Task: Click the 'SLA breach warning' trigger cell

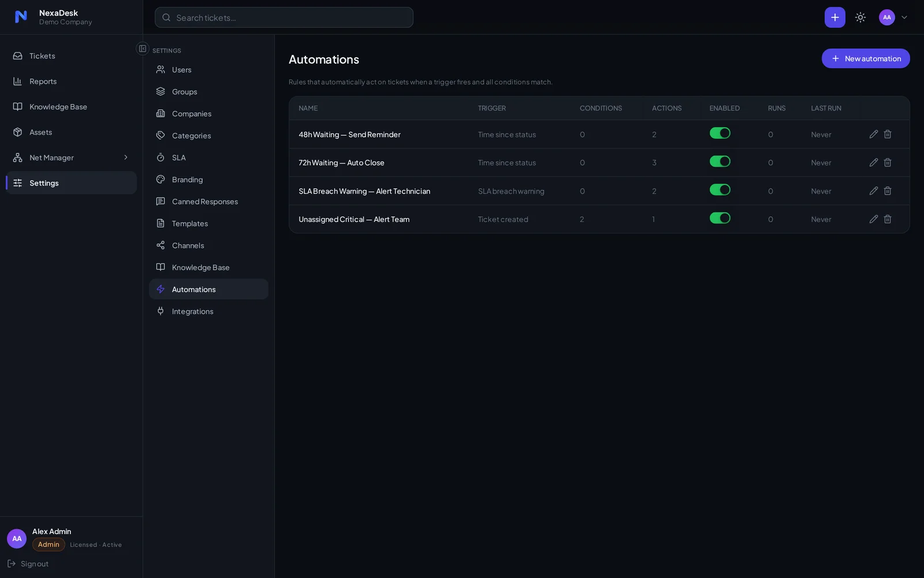Action: point(511,191)
